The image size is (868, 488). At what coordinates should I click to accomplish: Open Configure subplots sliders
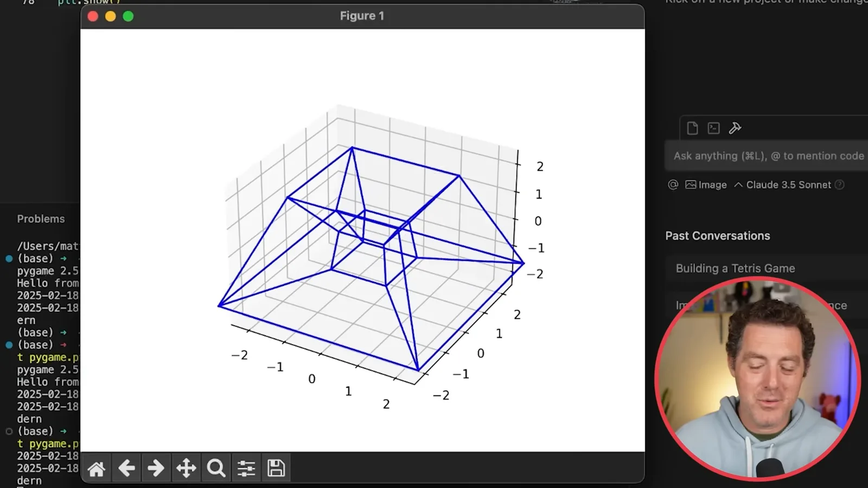(x=246, y=468)
